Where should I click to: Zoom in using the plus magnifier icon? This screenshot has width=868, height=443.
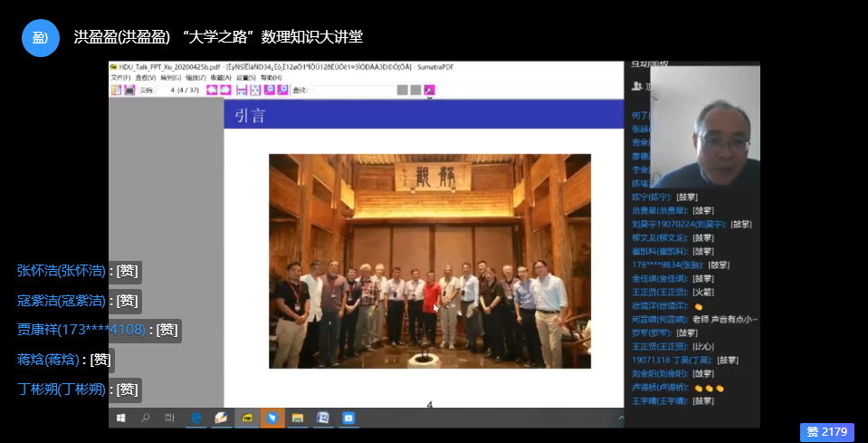tap(283, 90)
